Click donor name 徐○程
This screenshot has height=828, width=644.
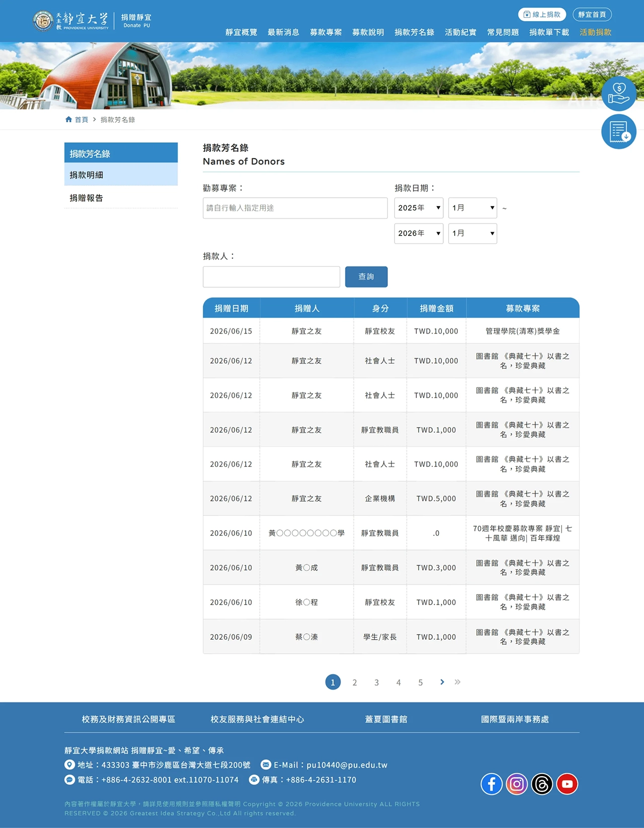tap(306, 602)
